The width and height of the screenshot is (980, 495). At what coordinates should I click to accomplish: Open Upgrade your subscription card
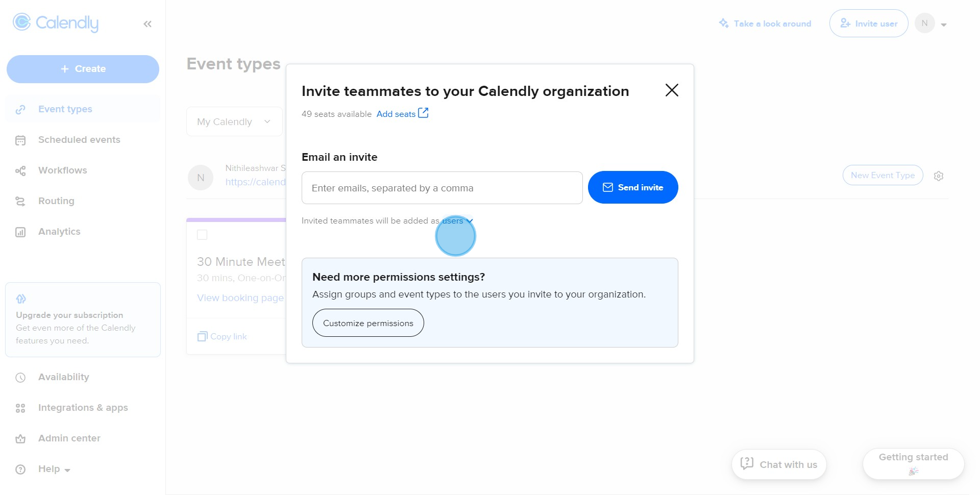point(83,319)
